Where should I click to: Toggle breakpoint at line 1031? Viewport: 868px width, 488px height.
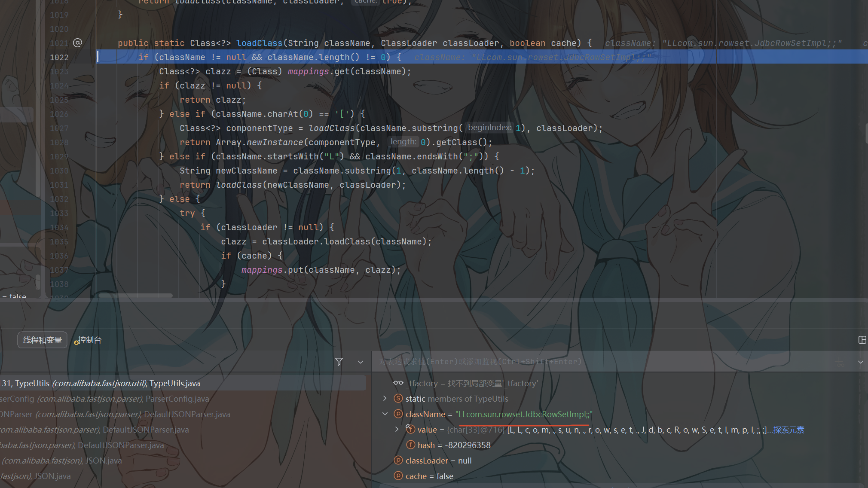59,185
